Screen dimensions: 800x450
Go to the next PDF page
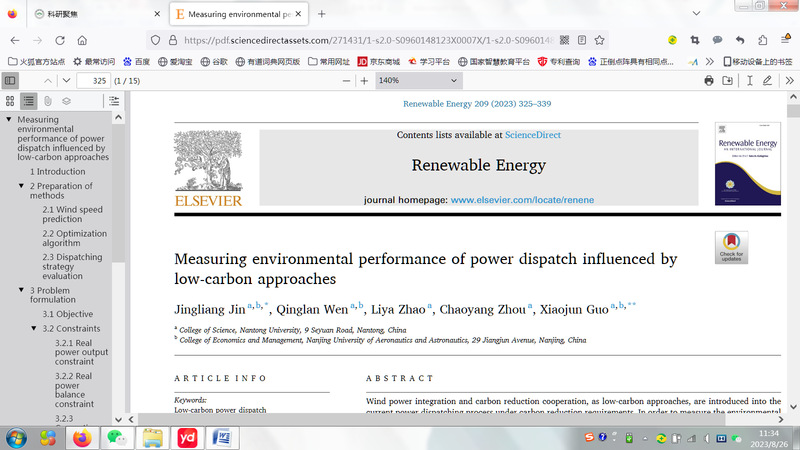click(66, 80)
